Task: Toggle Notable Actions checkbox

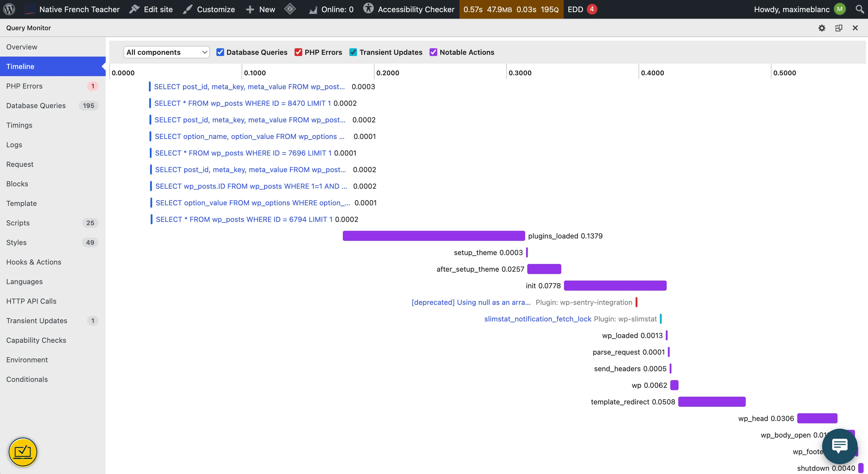Action: coord(433,52)
